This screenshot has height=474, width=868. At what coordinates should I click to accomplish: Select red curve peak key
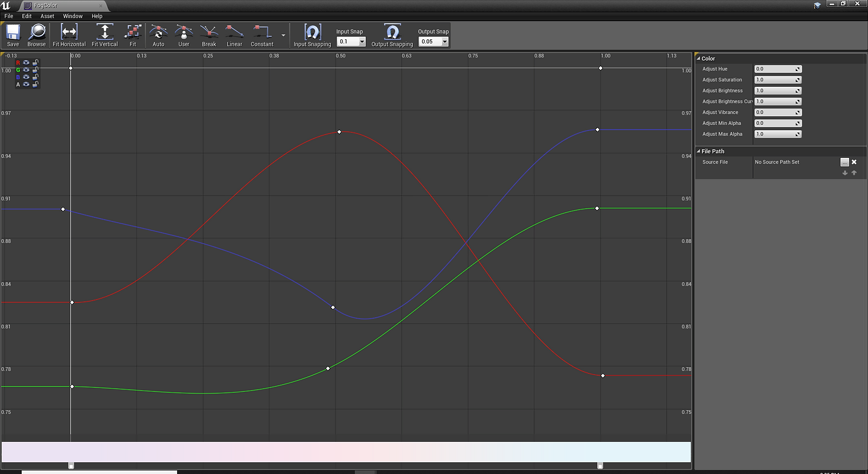click(340, 132)
